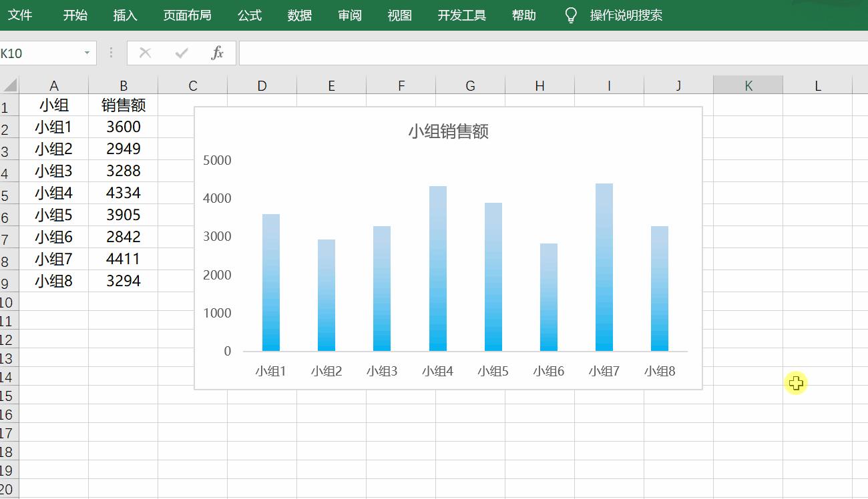Viewport: 868px width, 499px height.
Task: Select the chart title 小组销售额
Action: click(x=449, y=131)
